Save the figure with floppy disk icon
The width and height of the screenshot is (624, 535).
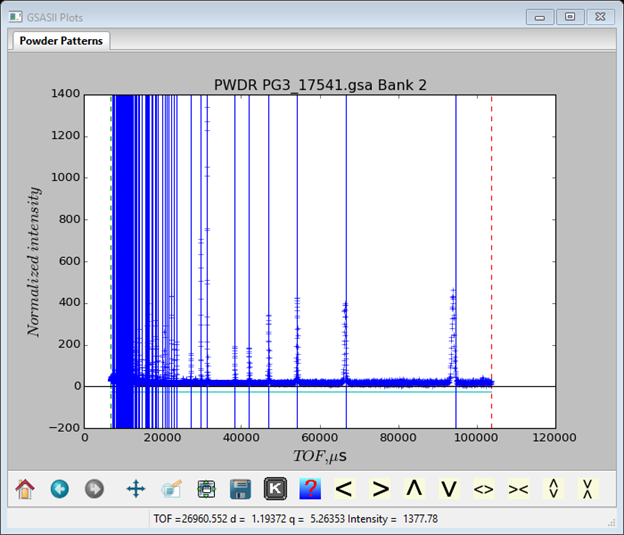(240, 489)
